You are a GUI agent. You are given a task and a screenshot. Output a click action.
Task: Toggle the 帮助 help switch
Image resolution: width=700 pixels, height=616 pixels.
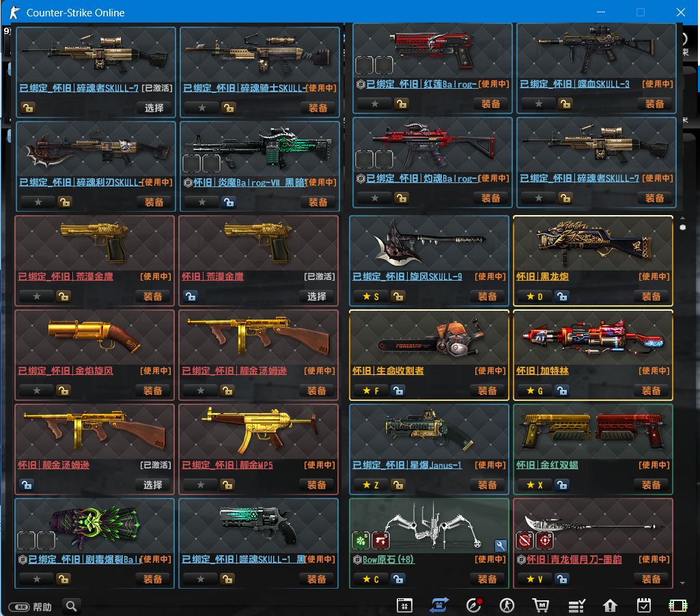tap(19, 607)
